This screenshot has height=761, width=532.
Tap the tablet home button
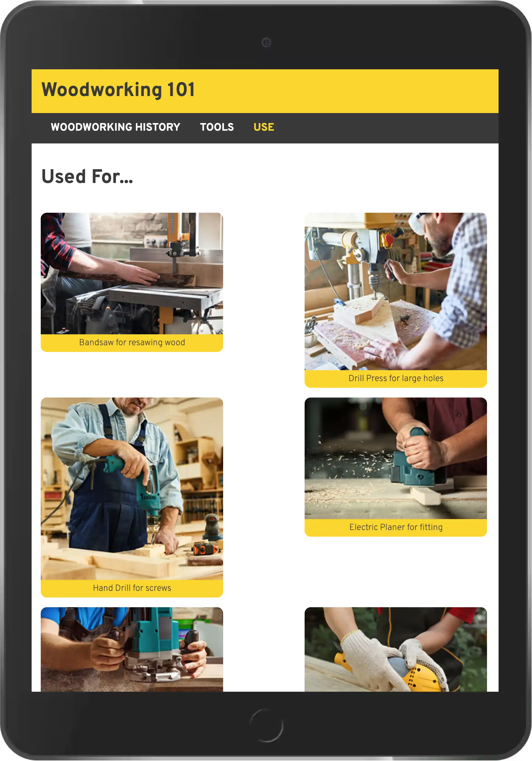point(266,725)
